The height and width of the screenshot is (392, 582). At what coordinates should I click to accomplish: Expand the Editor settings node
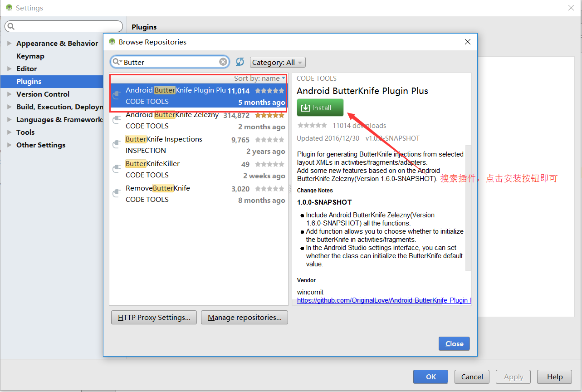coord(10,69)
